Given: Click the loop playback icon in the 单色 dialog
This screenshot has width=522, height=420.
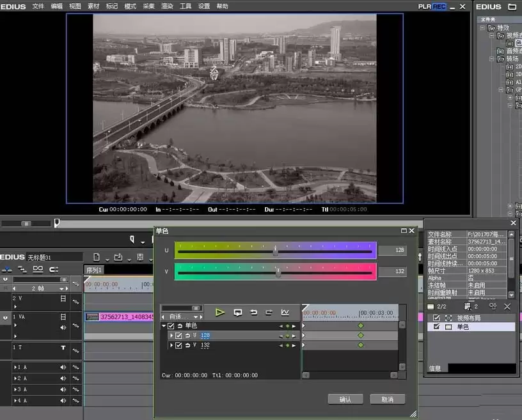Looking at the screenshot, I should (238, 313).
